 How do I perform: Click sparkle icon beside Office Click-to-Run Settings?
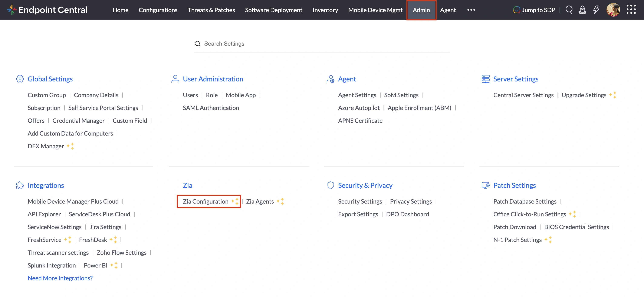[572, 214]
